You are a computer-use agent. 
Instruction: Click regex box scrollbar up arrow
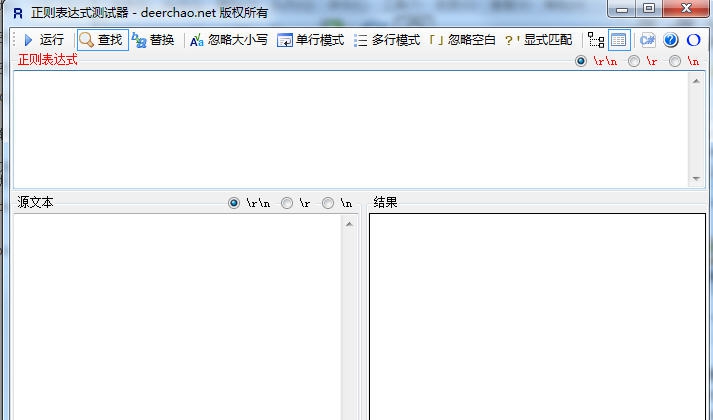pyautogui.click(x=696, y=81)
